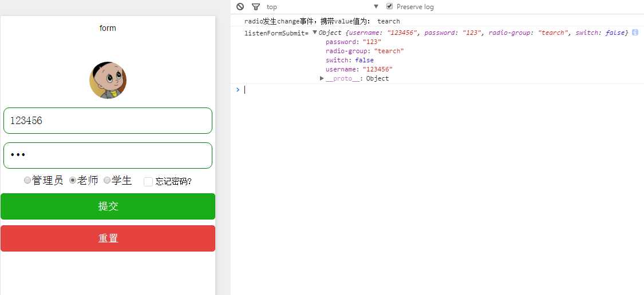This screenshot has width=644, height=295.
Task: Select the 管理员 radio button
Action: click(x=27, y=180)
